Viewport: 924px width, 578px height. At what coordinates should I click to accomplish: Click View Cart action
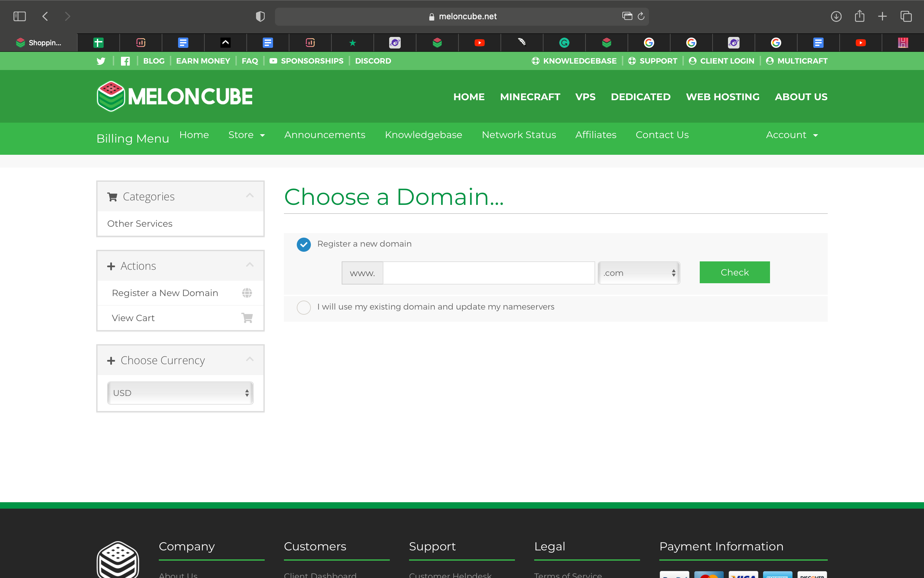[x=180, y=318]
